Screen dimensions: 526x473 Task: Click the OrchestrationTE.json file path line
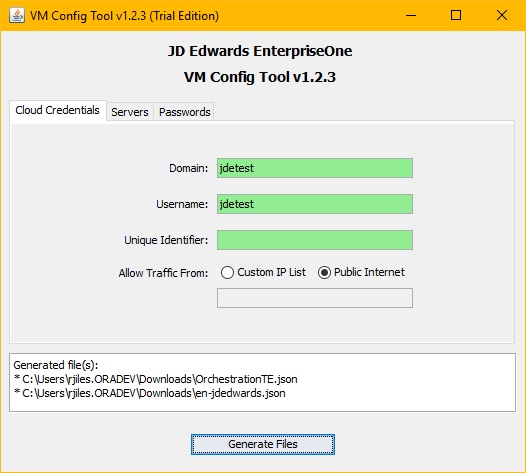point(156,379)
